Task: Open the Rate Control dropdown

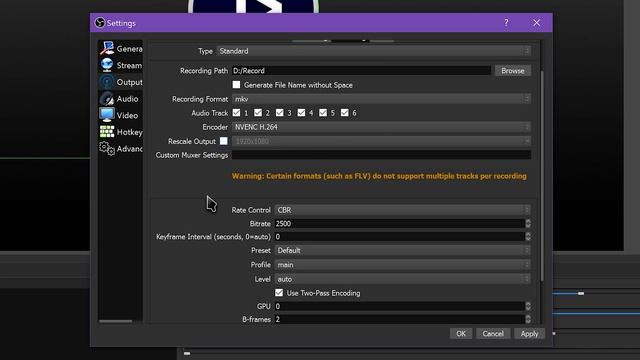Action: pos(402,210)
